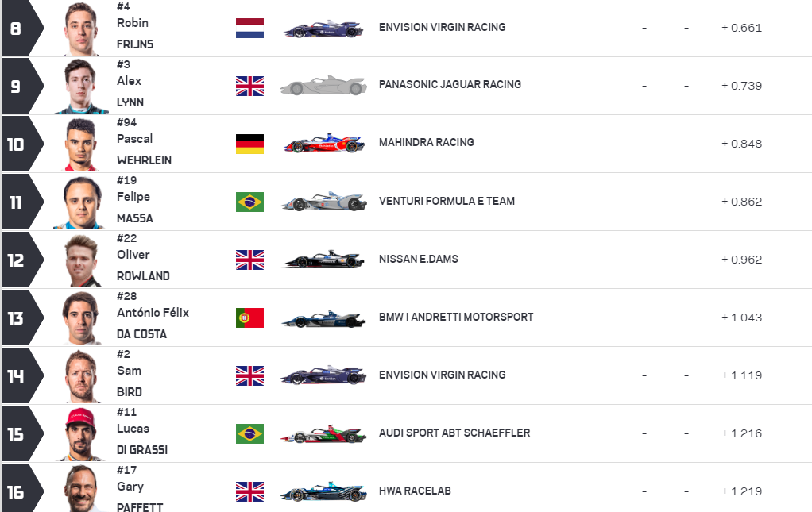Open Robin Frijns driver photo
812x512 pixels.
coord(81,29)
